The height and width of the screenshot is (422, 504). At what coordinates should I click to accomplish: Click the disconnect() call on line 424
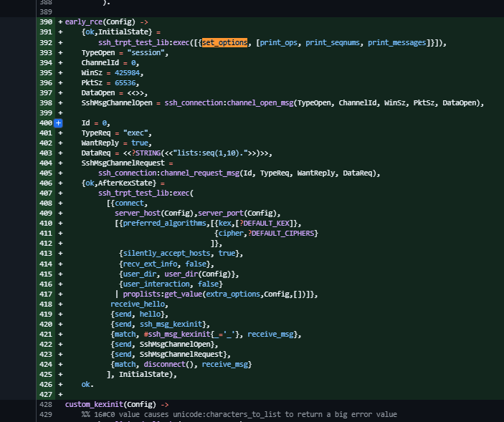168,365
